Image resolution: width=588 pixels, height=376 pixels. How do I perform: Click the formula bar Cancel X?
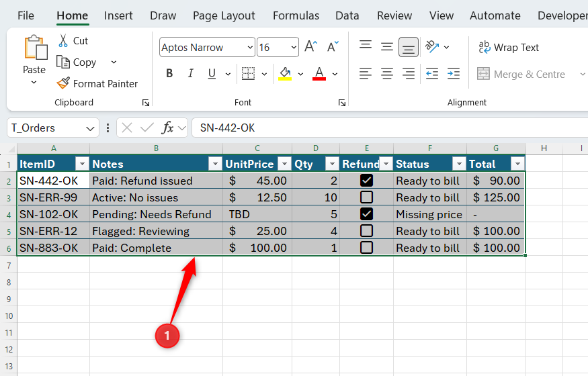(x=127, y=128)
